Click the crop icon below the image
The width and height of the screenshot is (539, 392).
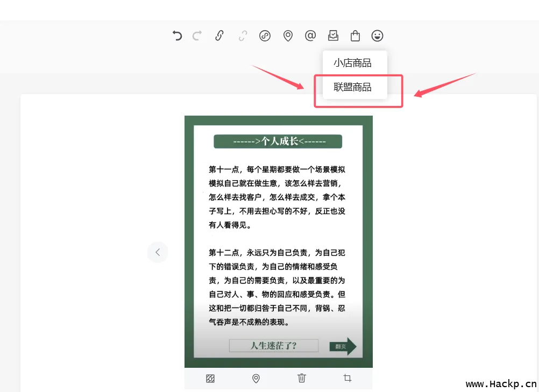pos(347,379)
